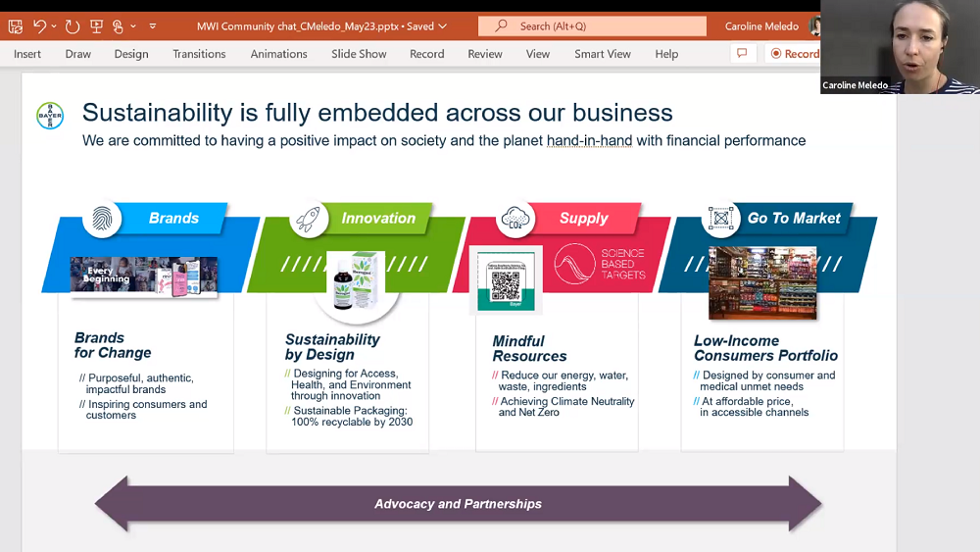The image size is (980, 552).
Task: Select the Advocacy and Partnerships arrow
Action: (458, 504)
